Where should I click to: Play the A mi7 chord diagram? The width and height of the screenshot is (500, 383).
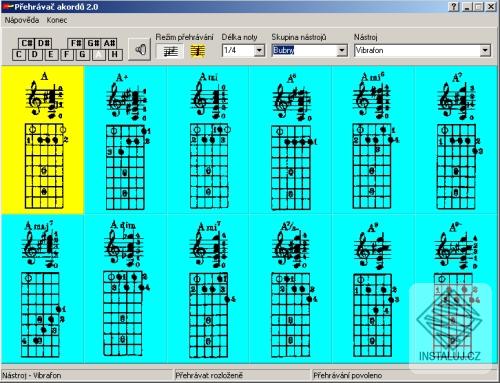(x=208, y=289)
